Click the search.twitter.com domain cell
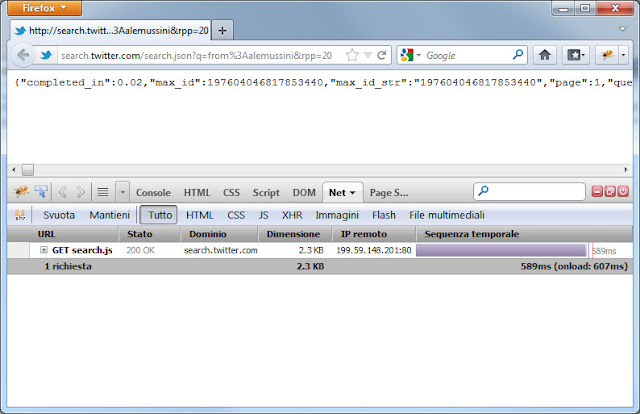This screenshot has height=414, width=640. [x=220, y=250]
